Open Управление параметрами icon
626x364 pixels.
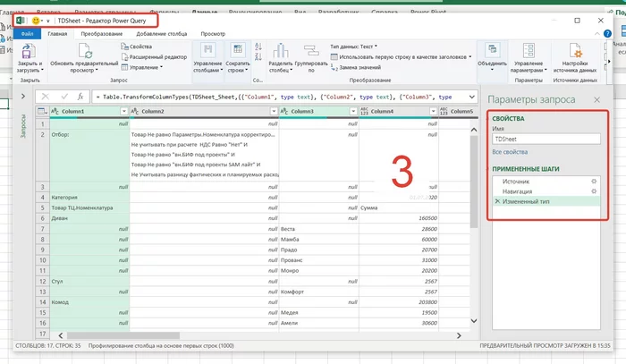point(529,51)
